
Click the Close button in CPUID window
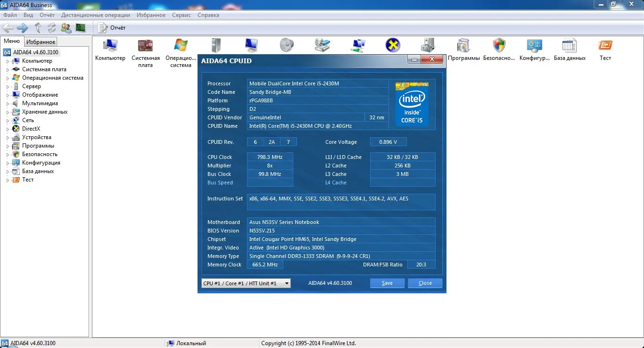tap(424, 283)
